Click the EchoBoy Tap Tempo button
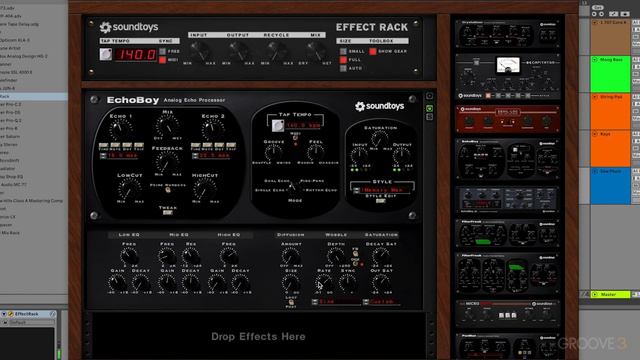 [278, 125]
